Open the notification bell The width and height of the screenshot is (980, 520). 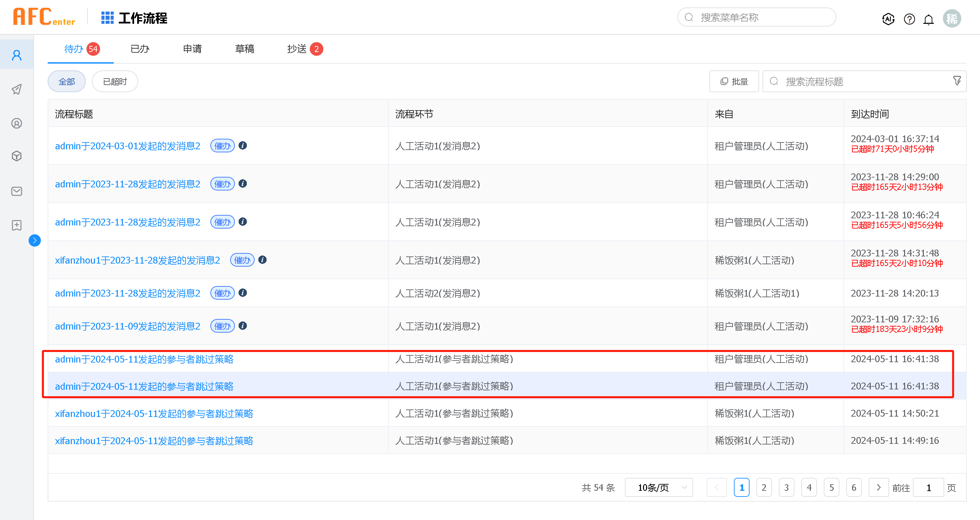tap(929, 19)
